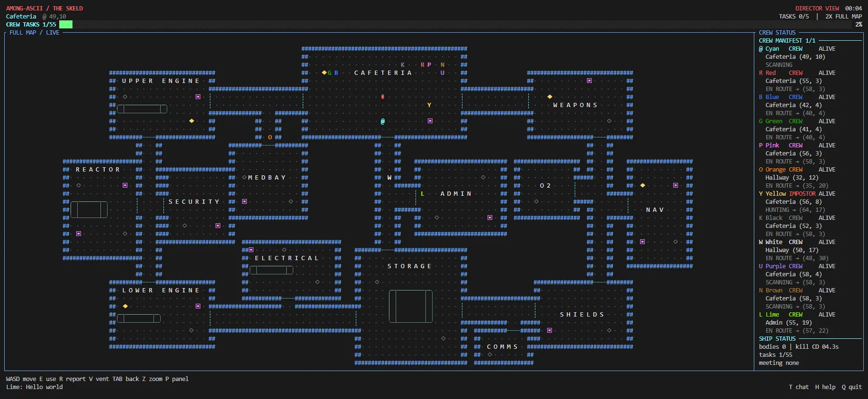Click the 'Lime: Hello world' chat line

(x=34, y=387)
